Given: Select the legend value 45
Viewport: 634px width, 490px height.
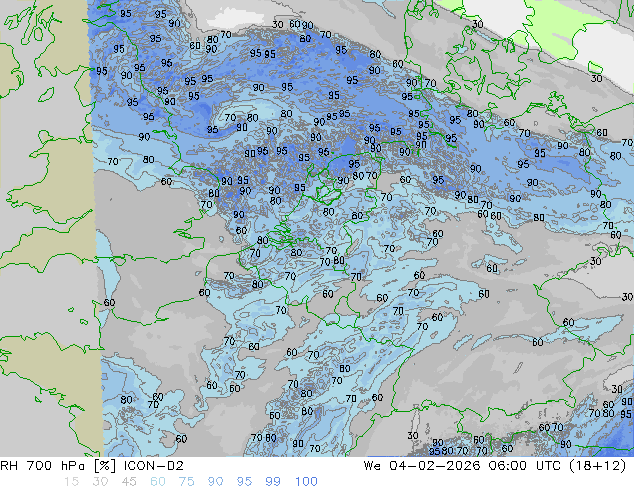Looking at the screenshot, I should (x=129, y=482).
